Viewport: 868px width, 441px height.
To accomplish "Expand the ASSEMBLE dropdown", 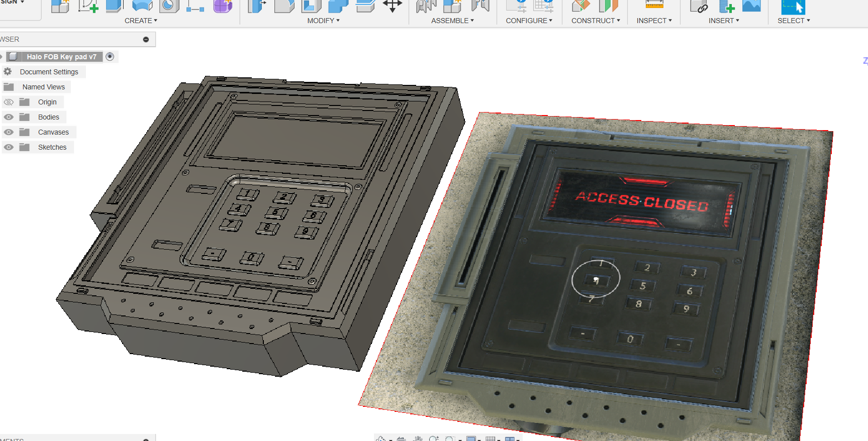I will 452,21.
